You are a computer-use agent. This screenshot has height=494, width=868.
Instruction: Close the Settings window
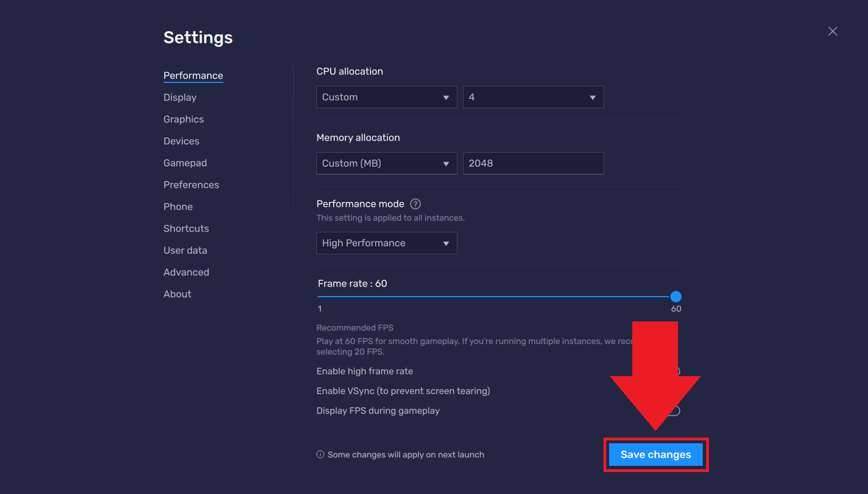click(x=832, y=32)
